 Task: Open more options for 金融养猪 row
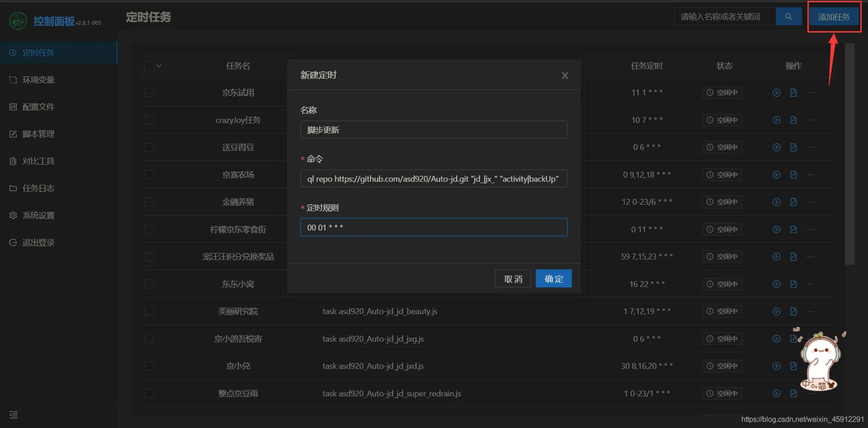pos(810,202)
